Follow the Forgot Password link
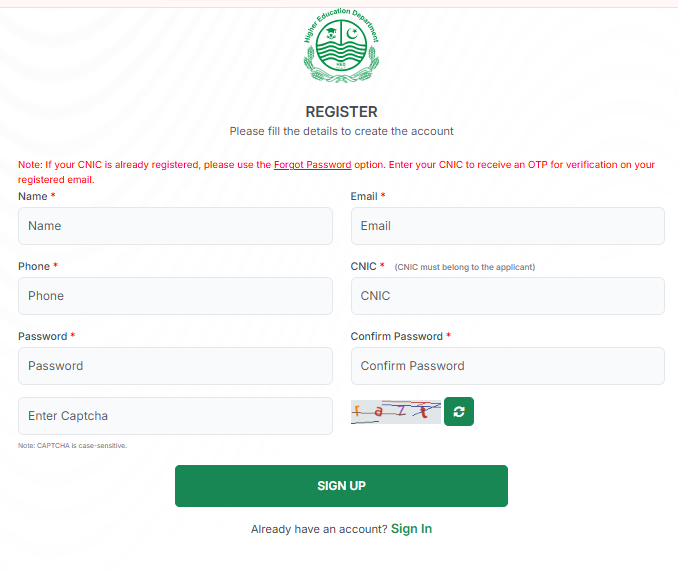 tap(312, 165)
